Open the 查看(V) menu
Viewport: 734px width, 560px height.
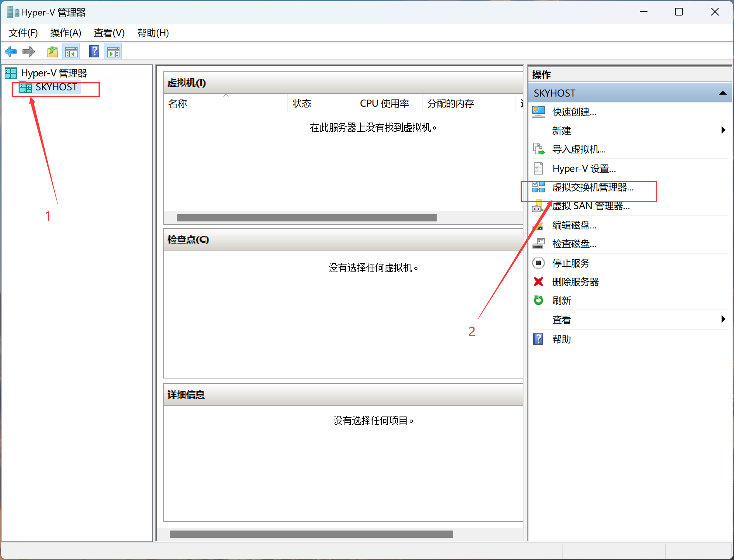click(109, 33)
